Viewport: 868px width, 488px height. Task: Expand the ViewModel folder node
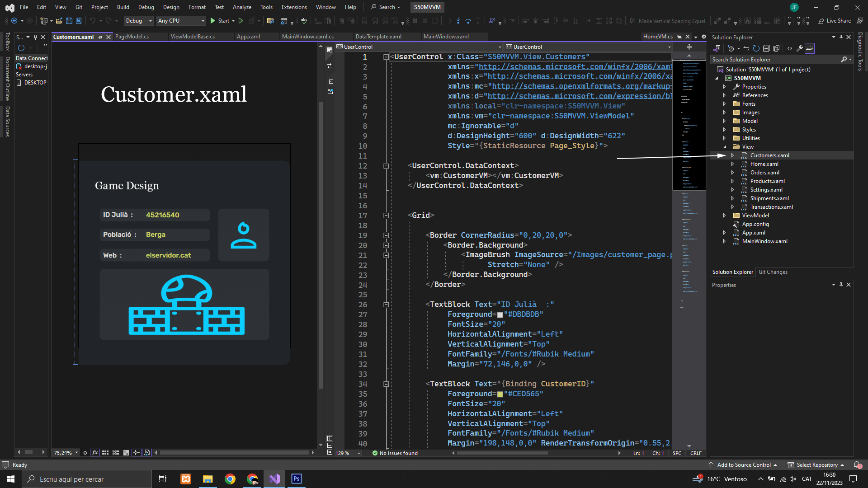pyautogui.click(x=724, y=216)
